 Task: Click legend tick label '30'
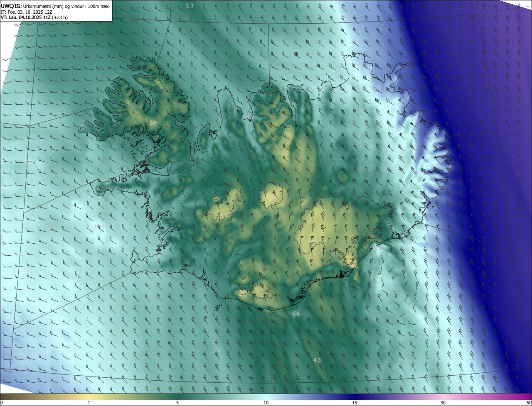pos(443,403)
